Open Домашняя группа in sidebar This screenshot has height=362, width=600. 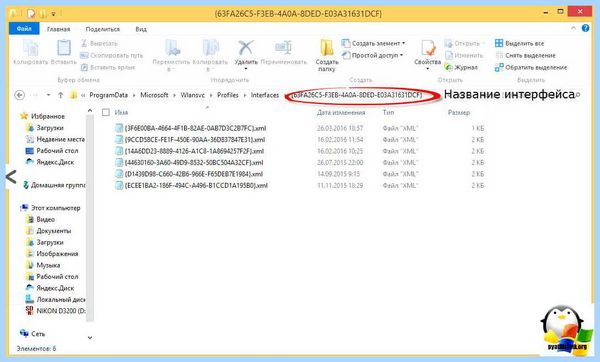tap(54, 185)
